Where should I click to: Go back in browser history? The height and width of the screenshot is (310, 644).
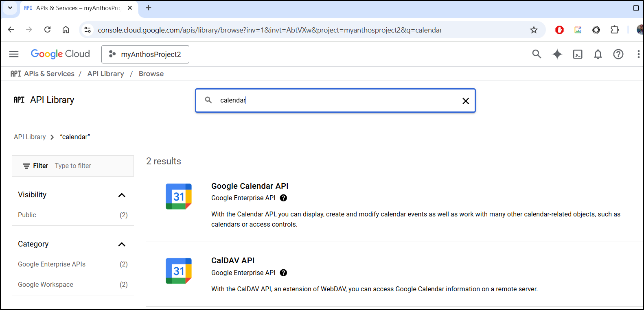[11, 30]
